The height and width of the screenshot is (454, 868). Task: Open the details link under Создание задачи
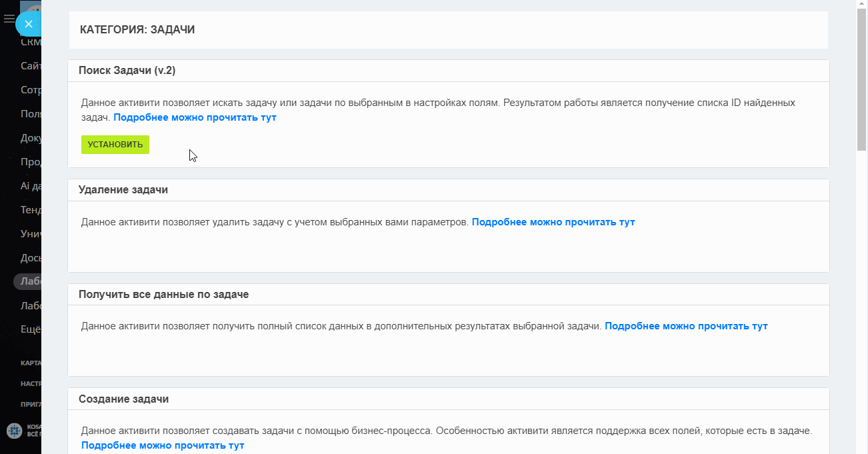coord(163,445)
